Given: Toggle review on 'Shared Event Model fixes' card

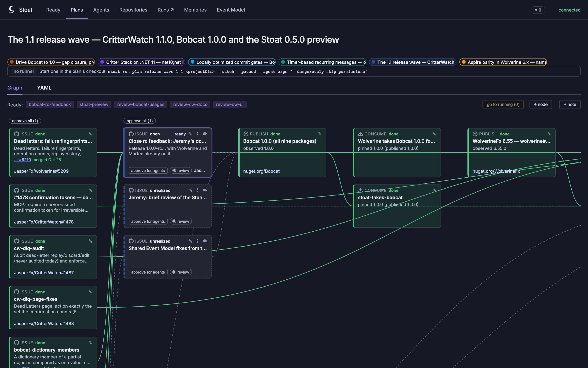Looking at the screenshot, I should pos(181,272).
